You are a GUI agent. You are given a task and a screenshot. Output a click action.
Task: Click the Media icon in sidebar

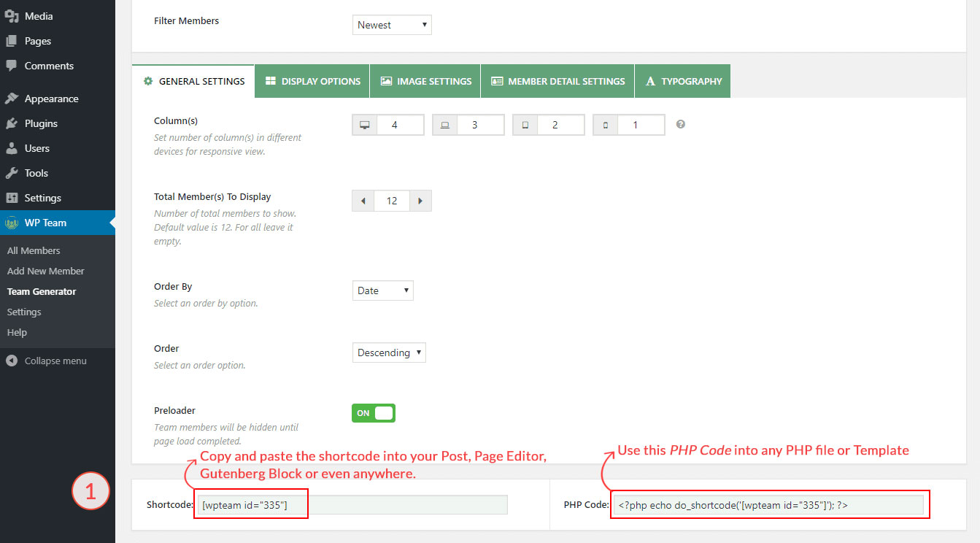[x=12, y=16]
